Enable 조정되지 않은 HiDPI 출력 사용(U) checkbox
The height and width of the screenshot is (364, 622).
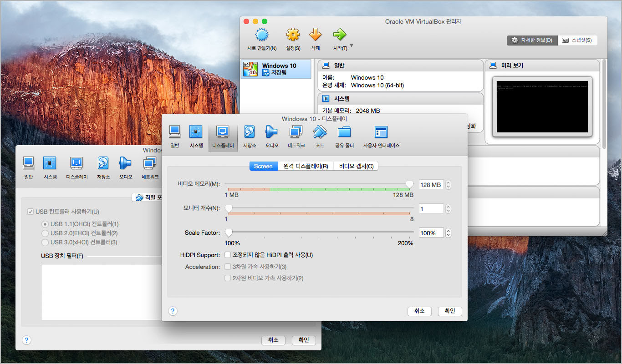point(228,255)
